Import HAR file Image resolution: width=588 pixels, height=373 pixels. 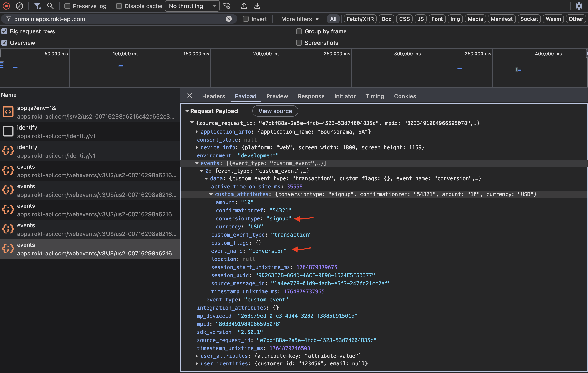point(244,6)
